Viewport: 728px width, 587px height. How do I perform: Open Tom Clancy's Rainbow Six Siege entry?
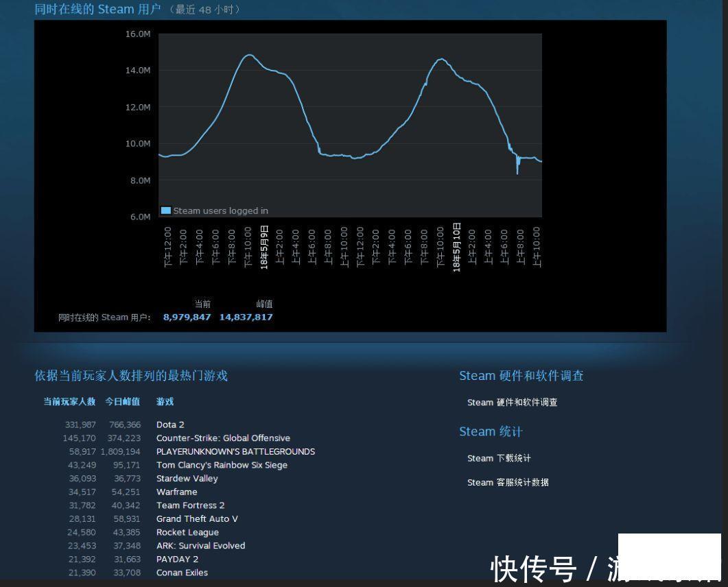[x=222, y=465]
